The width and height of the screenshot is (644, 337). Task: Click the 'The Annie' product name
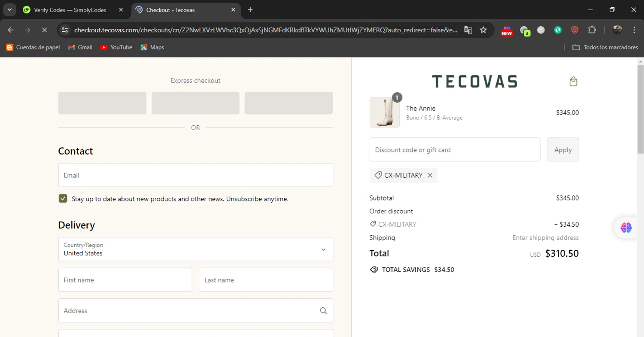click(421, 109)
